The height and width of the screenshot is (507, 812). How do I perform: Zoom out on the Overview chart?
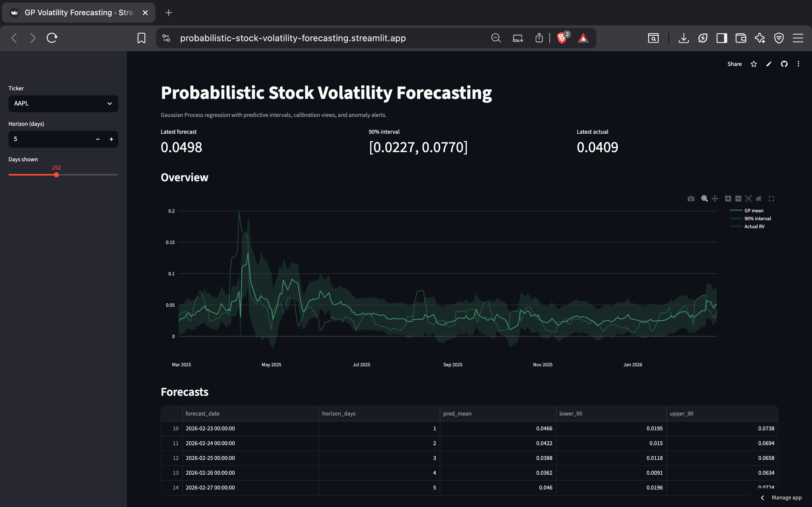tap(738, 198)
